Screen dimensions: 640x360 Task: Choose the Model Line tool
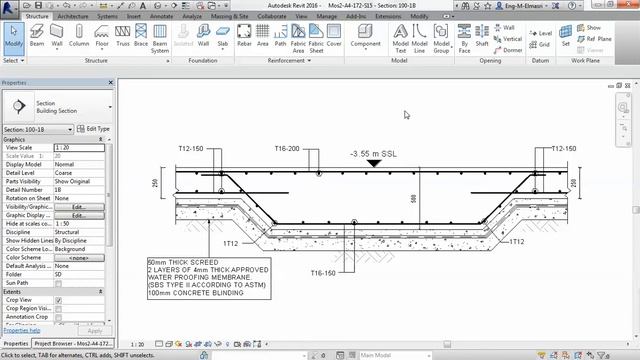(419, 39)
